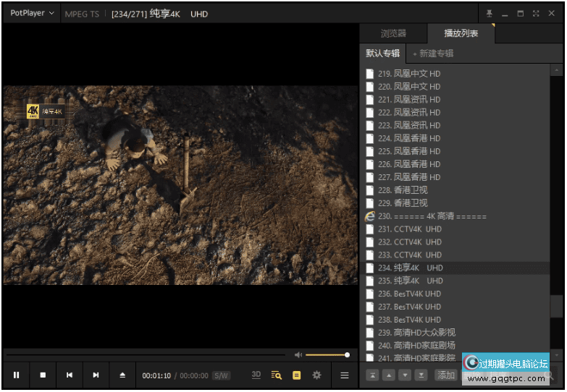Select playlist item 236. BesTV4K UHD
The image size is (567, 392).
click(455, 294)
